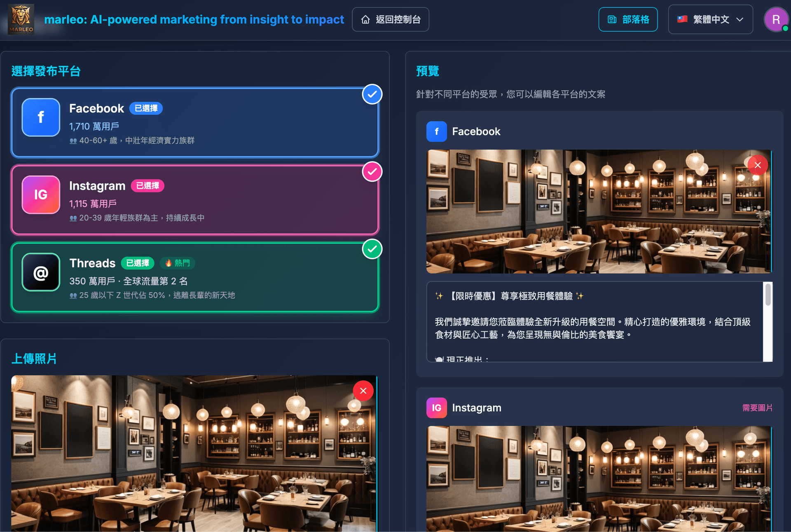This screenshot has width=791, height=532.
Task: Click the Instagram IG icon in the platform list
Action: click(x=41, y=195)
